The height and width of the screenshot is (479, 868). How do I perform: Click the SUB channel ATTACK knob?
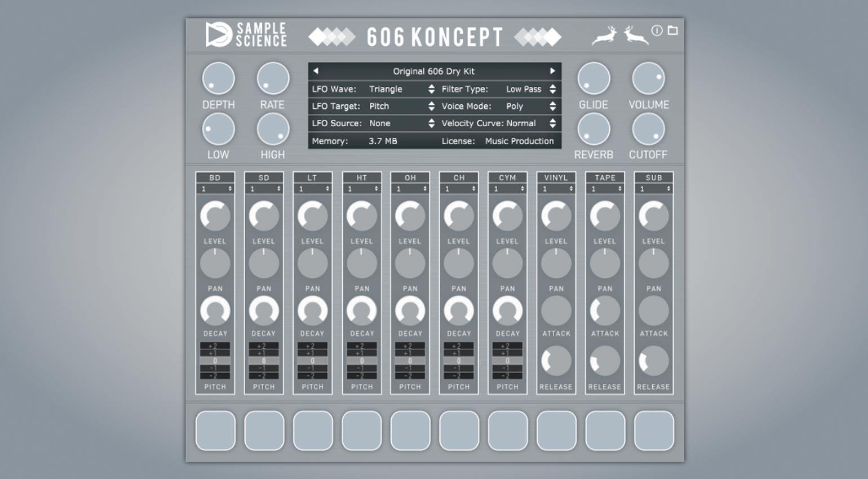tap(654, 311)
